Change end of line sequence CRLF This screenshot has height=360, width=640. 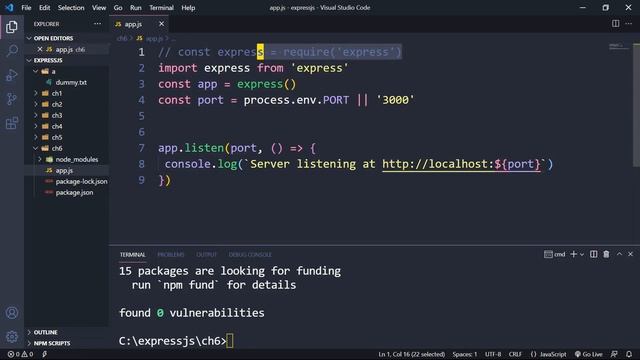point(515,354)
